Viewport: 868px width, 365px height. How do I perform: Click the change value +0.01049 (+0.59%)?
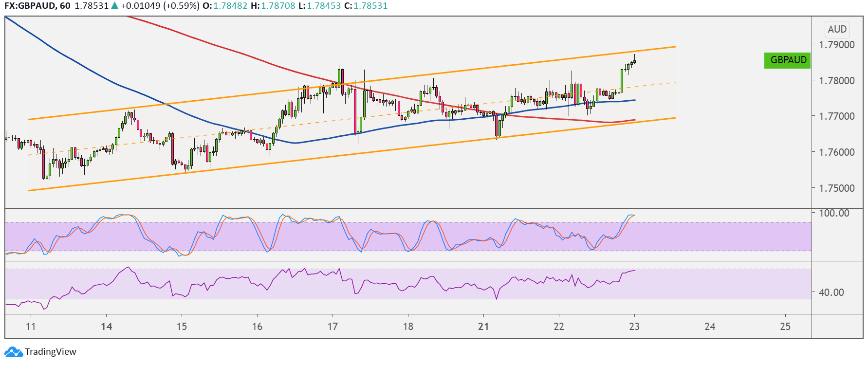160,6
